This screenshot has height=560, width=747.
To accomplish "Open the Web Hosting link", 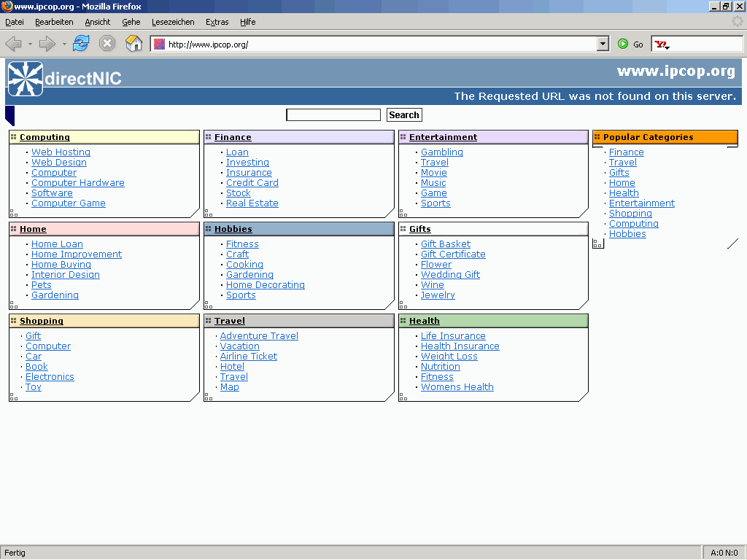I will click(x=61, y=152).
